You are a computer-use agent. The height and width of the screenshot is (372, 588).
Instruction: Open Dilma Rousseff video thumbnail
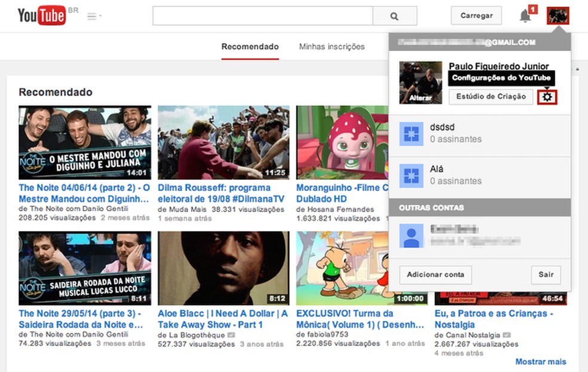[x=223, y=143]
